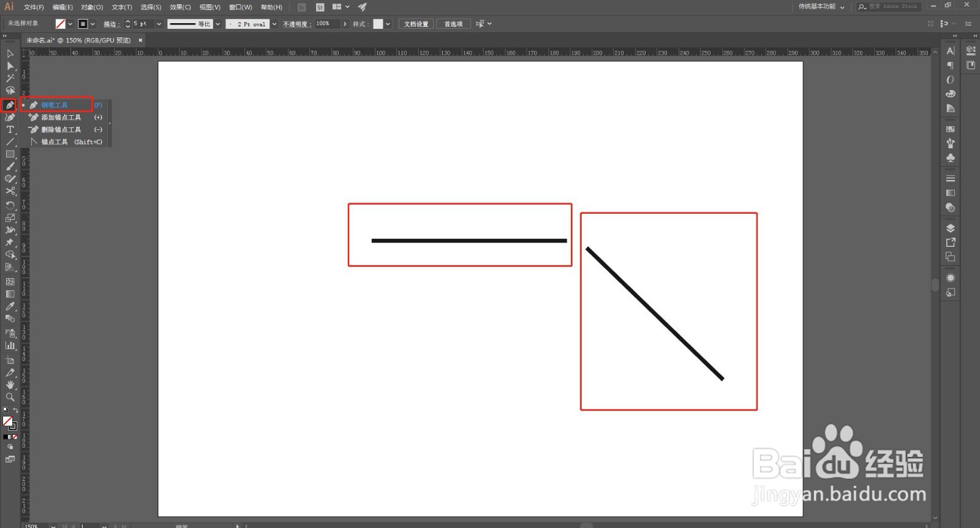Click the Adobe Stock search field
The width and height of the screenshot is (980, 528).
pyautogui.click(x=889, y=7)
